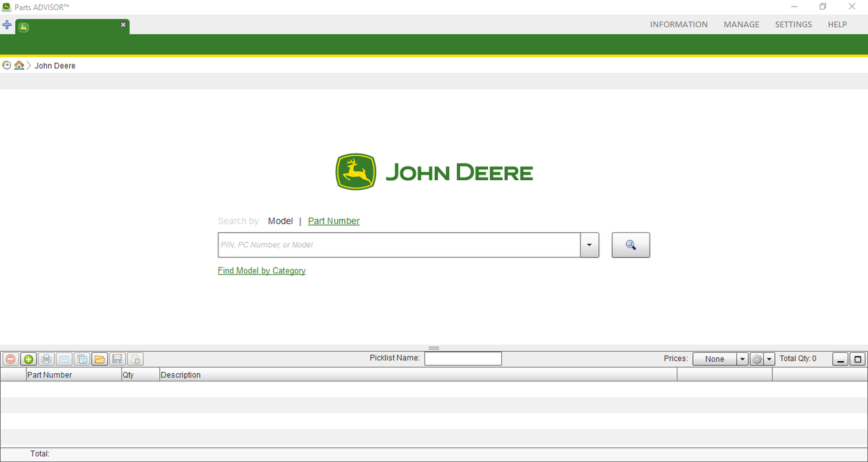Viewport: 868px width, 462px height.
Task: Click the picklist gear settings icon
Action: click(x=757, y=359)
